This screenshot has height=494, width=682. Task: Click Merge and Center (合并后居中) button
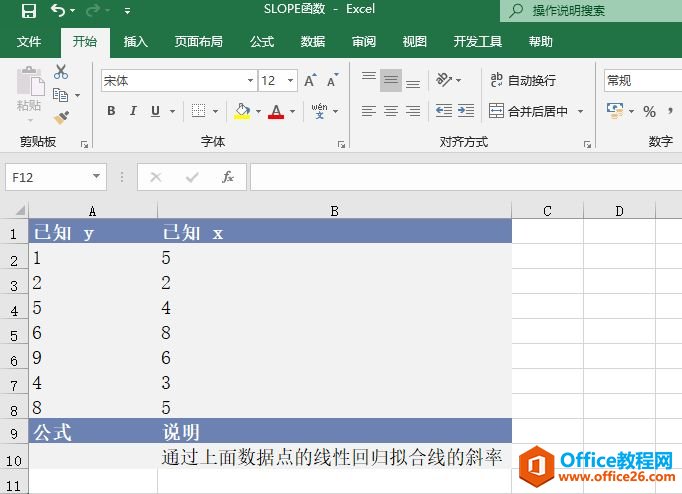[528, 111]
